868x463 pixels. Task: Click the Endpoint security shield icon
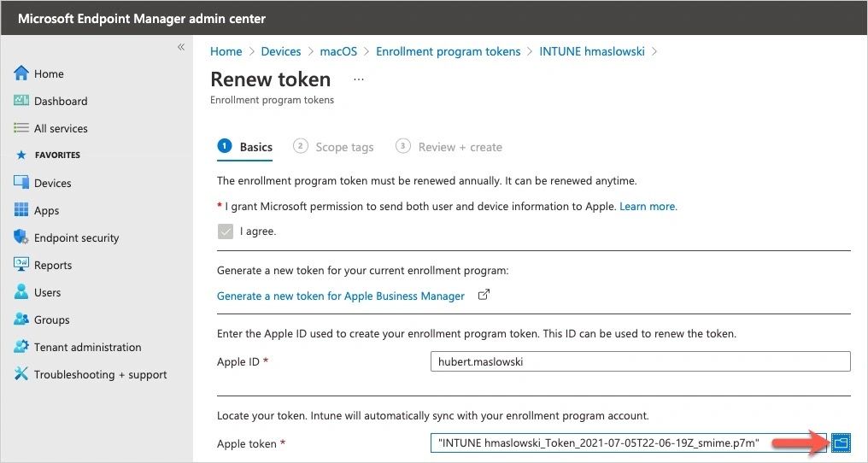(21, 237)
